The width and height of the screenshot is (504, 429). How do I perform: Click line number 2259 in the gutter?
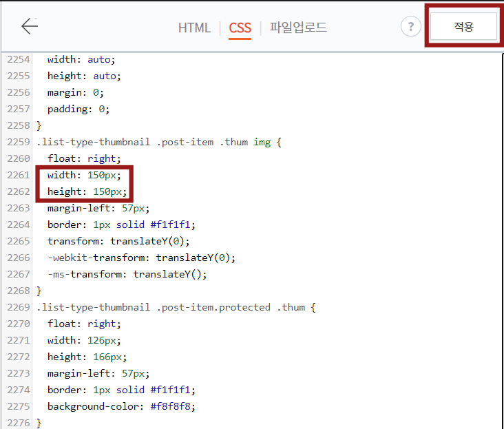[x=19, y=142]
